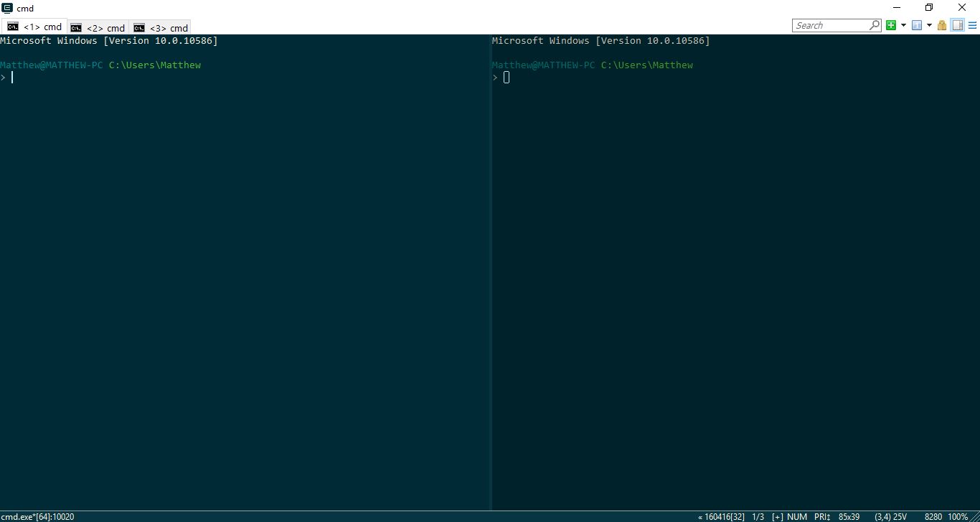The image size is (980, 522).
Task: Click the 85x39 console size status entry
Action: tap(849, 517)
